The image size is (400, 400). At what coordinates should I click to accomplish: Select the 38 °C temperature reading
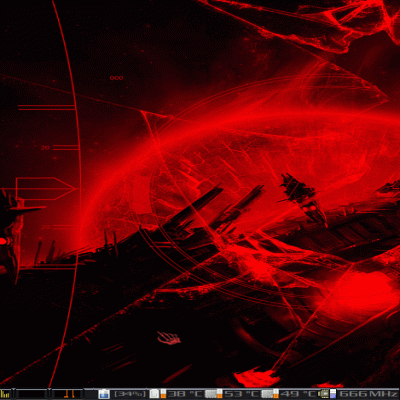[185, 394]
